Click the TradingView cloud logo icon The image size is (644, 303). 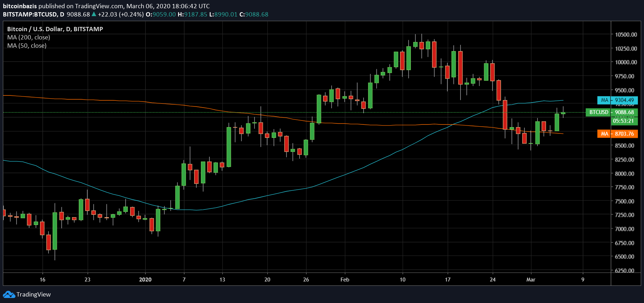click(9, 294)
